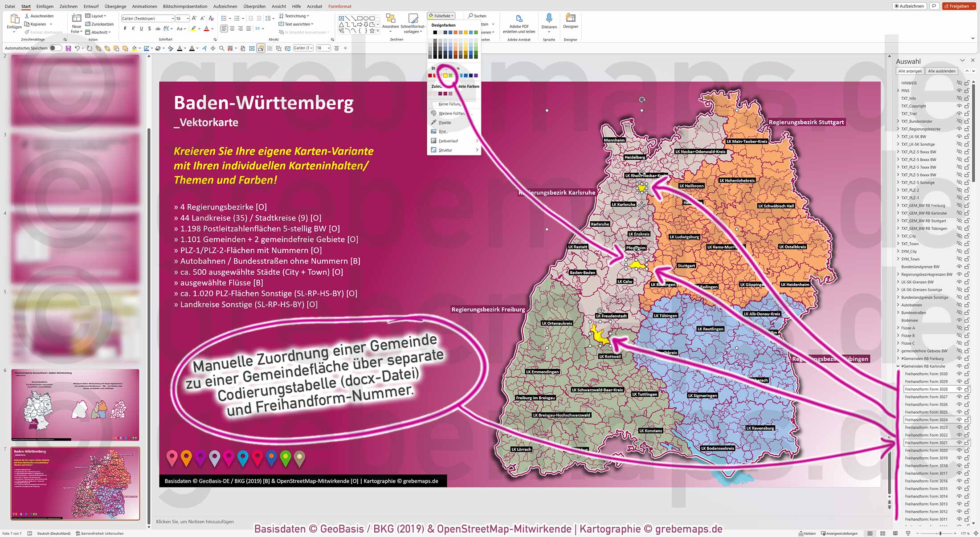Apply bold formatting in the Schriftart group

coord(125,28)
